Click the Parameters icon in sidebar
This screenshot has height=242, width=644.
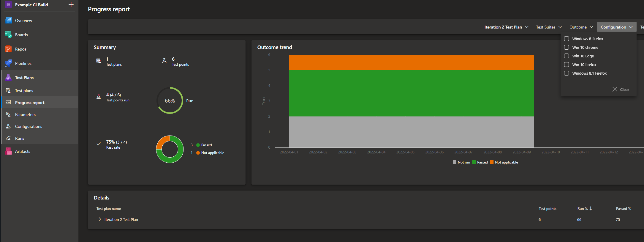(x=8, y=114)
